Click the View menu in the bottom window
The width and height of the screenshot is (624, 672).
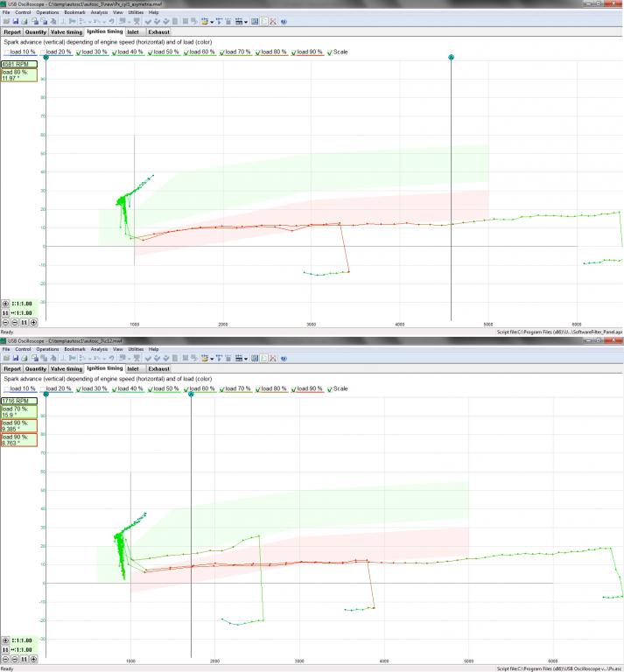[x=118, y=349]
